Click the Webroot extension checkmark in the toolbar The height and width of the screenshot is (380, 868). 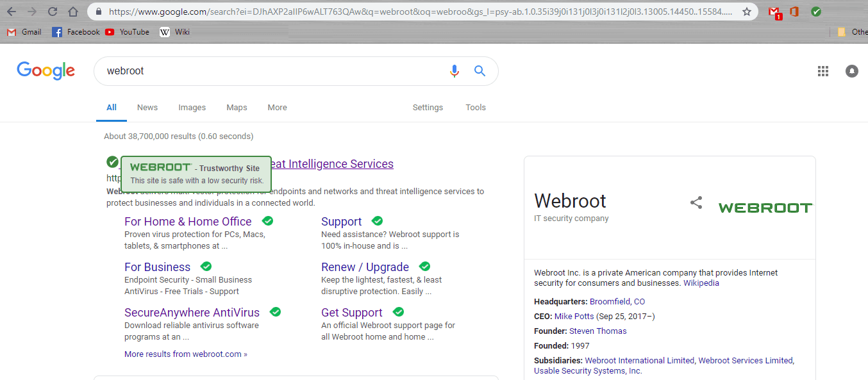[x=816, y=11]
